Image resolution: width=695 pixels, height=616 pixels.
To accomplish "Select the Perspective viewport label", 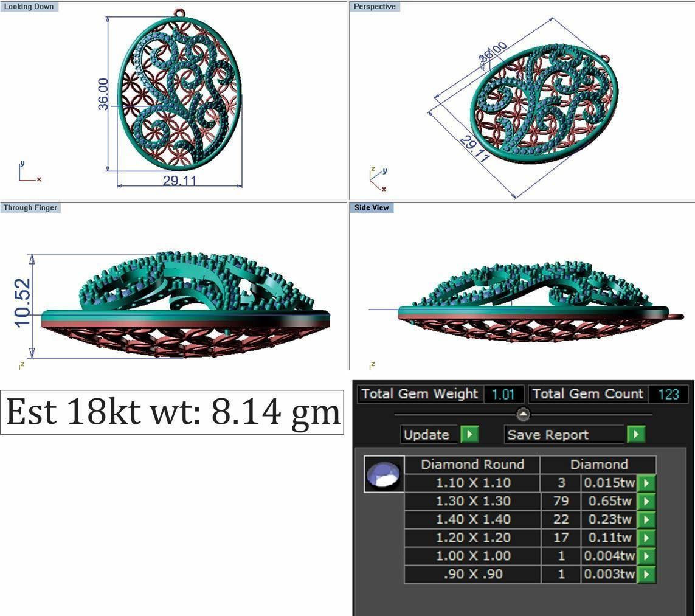I will 375,7.
